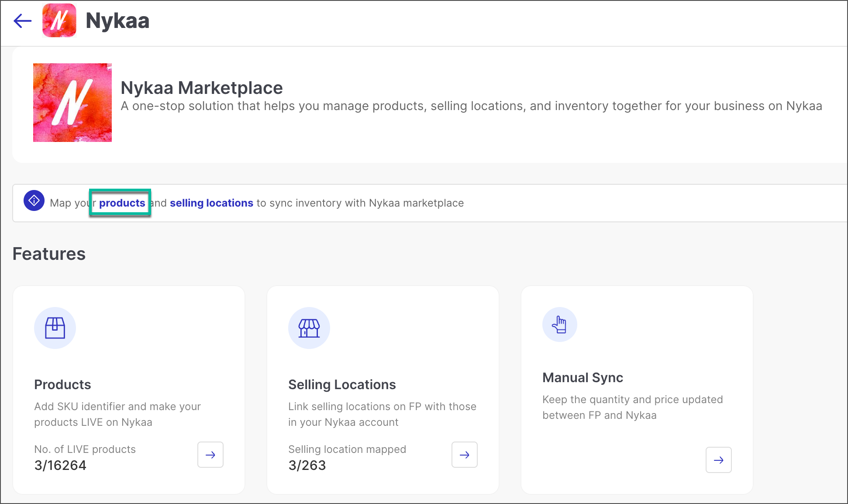Click the blue diamond info icon
This screenshot has width=848, height=504.
click(x=34, y=201)
